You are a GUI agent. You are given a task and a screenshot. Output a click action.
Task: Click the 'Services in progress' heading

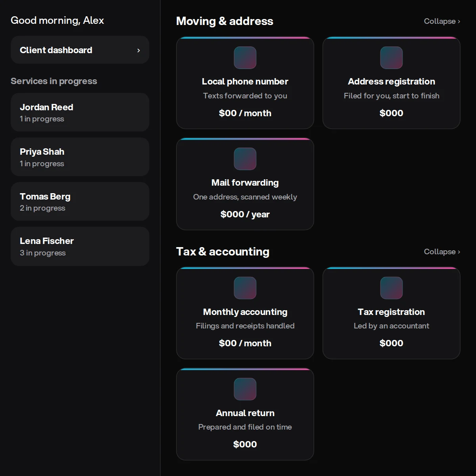coord(54,81)
